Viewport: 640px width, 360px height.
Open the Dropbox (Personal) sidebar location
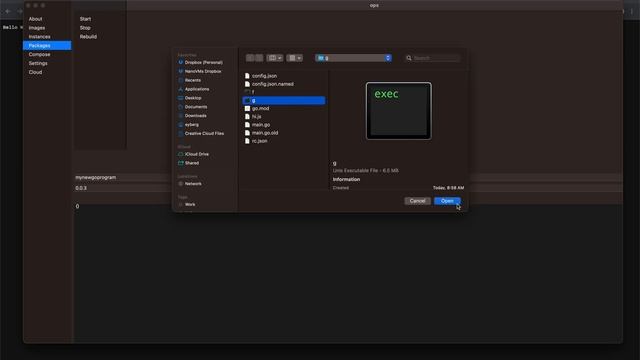[x=203, y=62]
